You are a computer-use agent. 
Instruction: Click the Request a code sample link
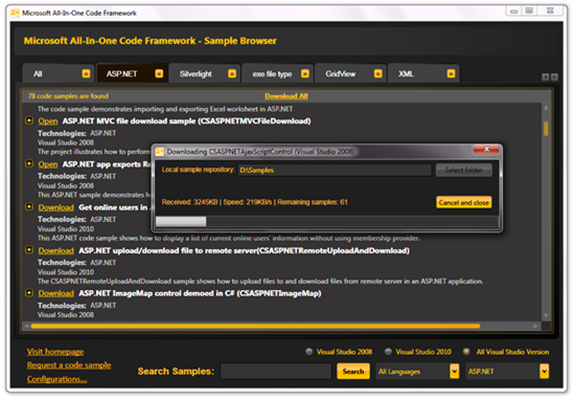tap(69, 365)
